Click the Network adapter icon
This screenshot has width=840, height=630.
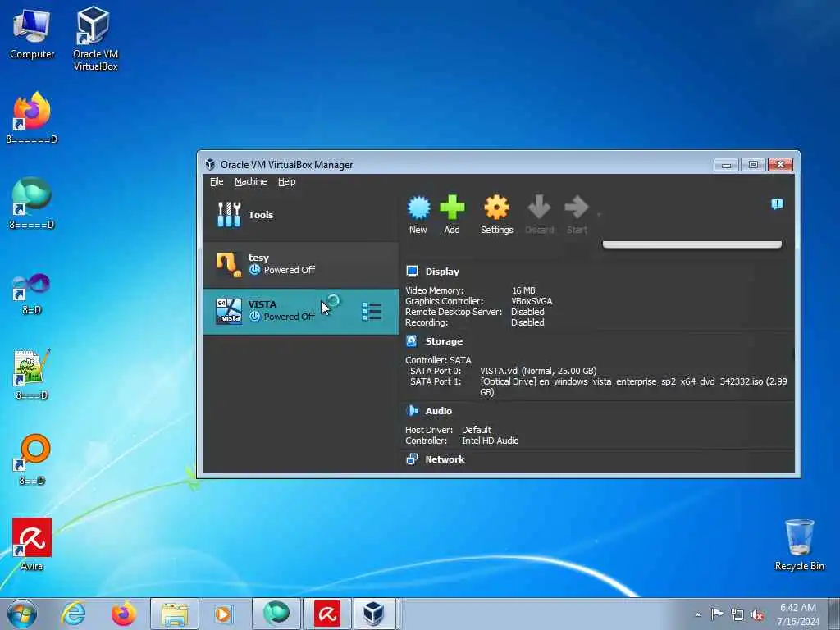point(412,459)
